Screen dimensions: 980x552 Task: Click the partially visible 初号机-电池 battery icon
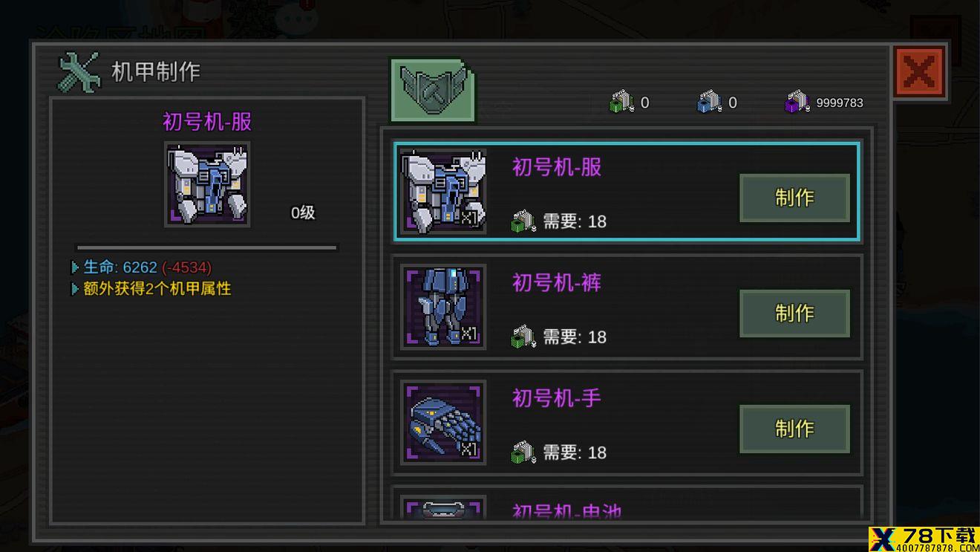[x=443, y=507]
